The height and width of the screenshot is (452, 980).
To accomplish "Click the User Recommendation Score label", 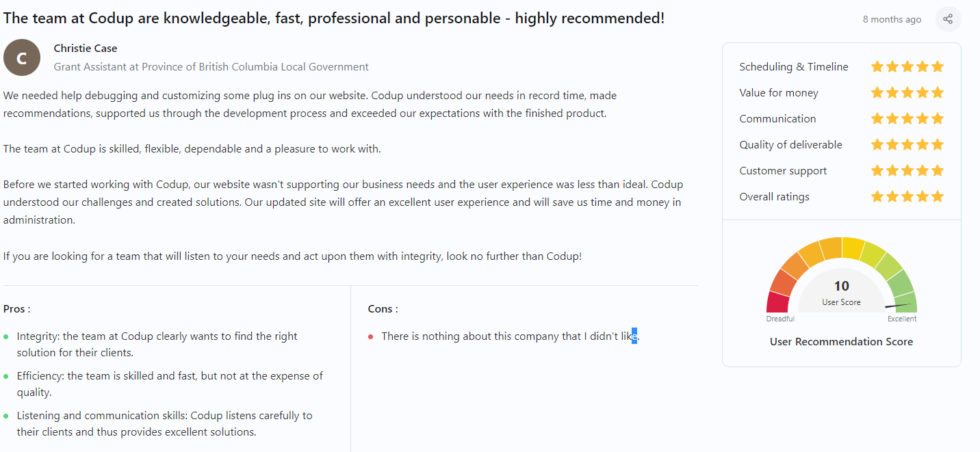I will tap(841, 342).
